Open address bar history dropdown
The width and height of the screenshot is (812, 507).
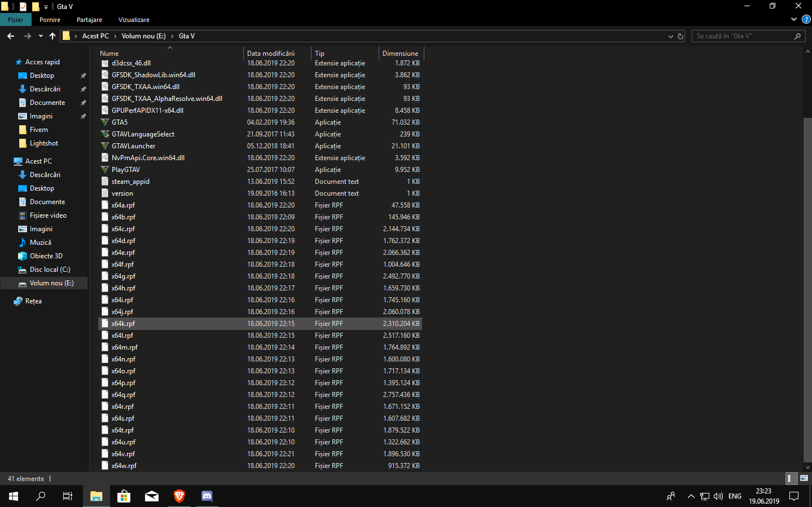tap(671, 36)
